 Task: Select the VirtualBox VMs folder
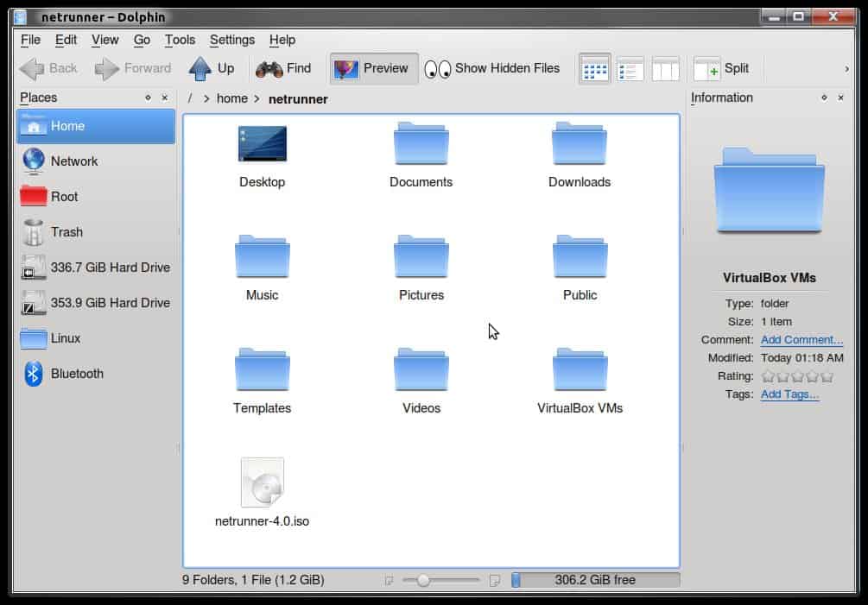580,382
